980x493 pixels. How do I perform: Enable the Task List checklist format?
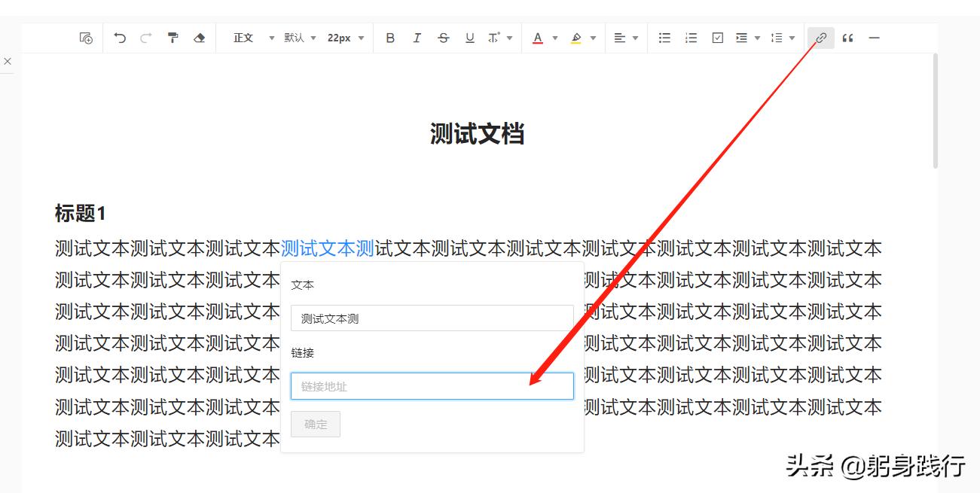click(716, 38)
